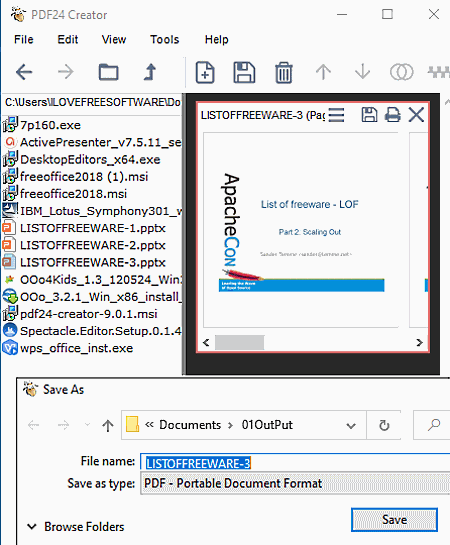
Task: Click the partially visible second page thumbnail
Action: point(419,230)
